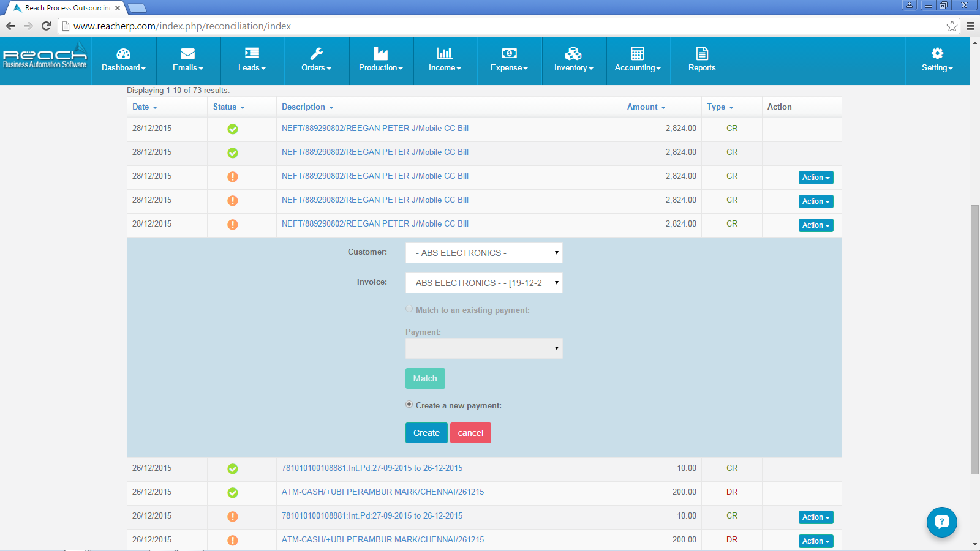This screenshot has height=551, width=980.
Task: Open the Customer ABS ELECTRONICS dropdown
Action: click(484, 253)
